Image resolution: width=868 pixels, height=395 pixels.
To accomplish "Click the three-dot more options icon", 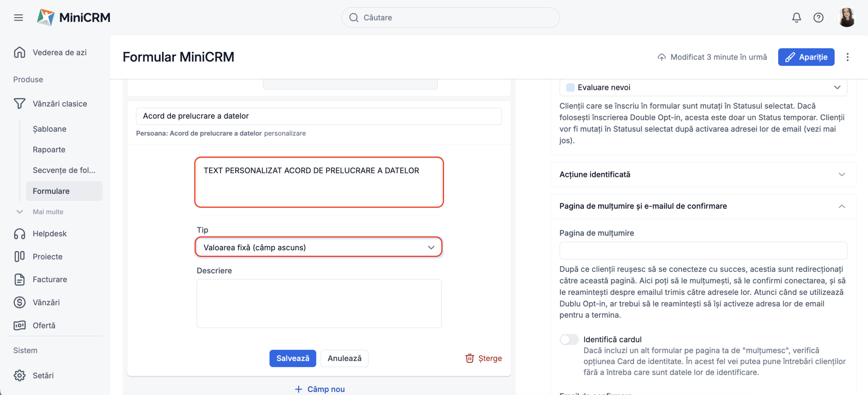I will (847, 57).
